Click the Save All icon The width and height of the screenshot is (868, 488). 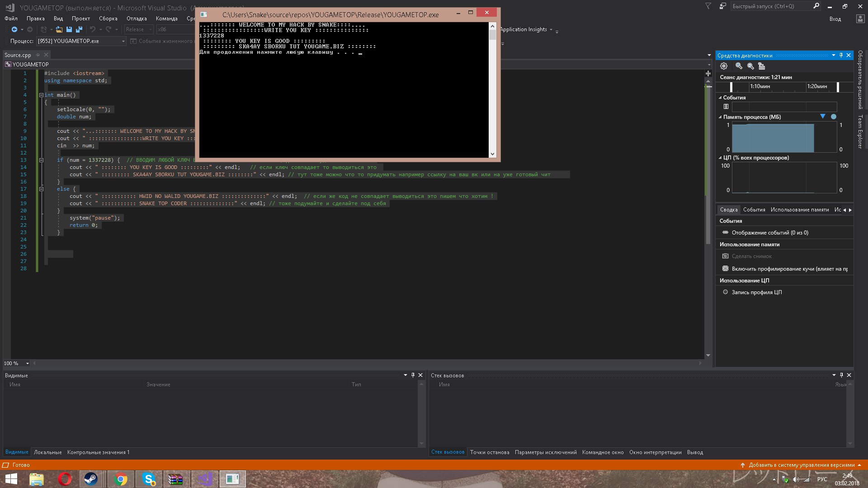coord(79,29)
